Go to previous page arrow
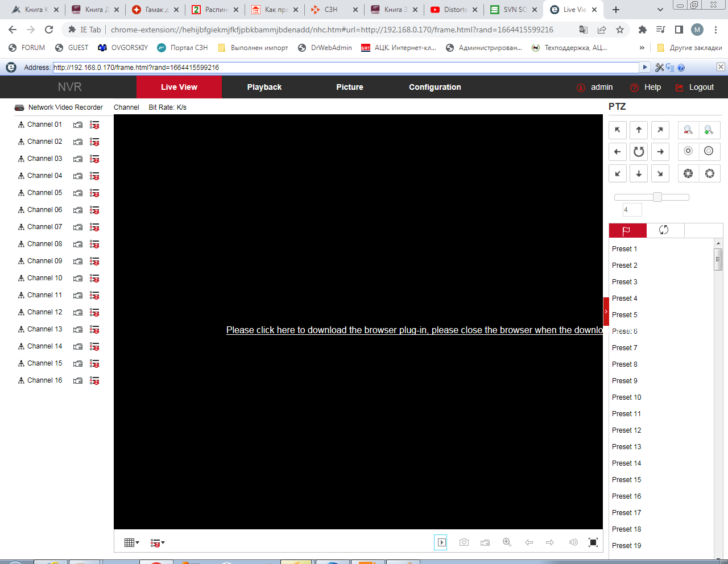The width and height of the screenshot is (728, 564). 529,542
